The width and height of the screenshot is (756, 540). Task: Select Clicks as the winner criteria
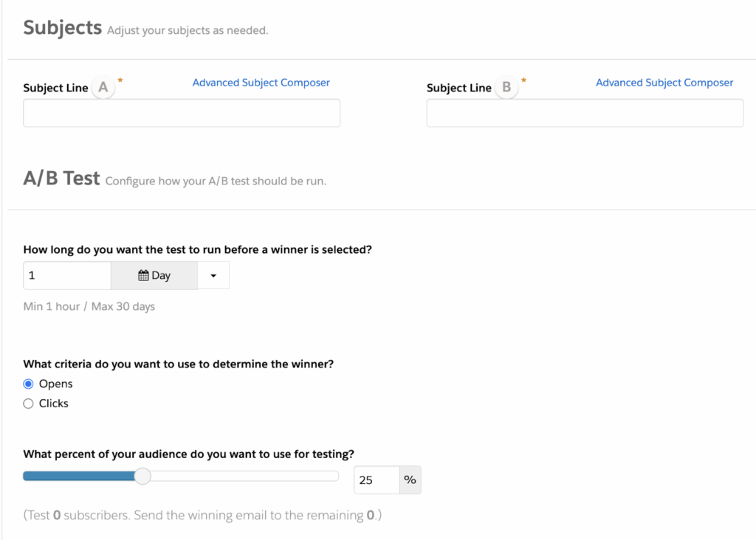pos(27,403)
